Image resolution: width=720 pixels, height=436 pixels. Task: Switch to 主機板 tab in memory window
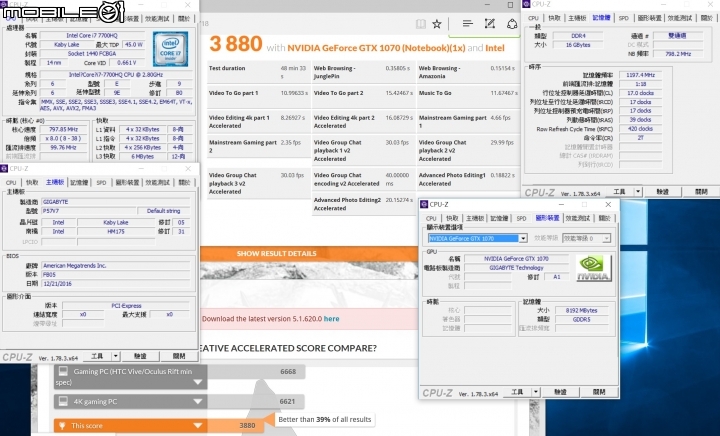click(577, 18)
